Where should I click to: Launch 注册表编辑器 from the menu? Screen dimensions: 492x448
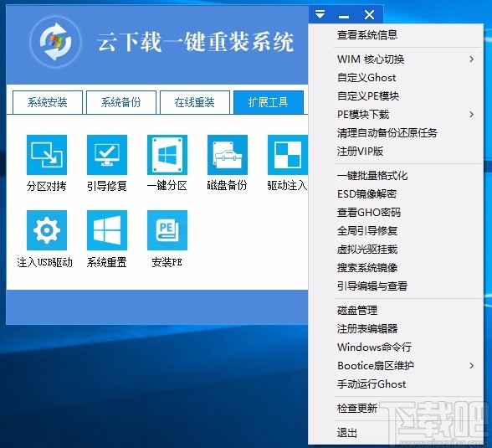click(396, 329)
